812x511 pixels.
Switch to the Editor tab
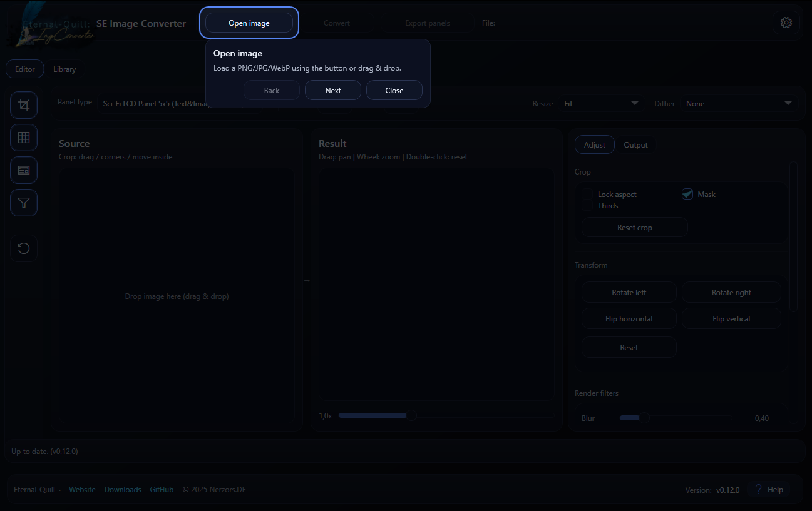[x=25, y=69]
